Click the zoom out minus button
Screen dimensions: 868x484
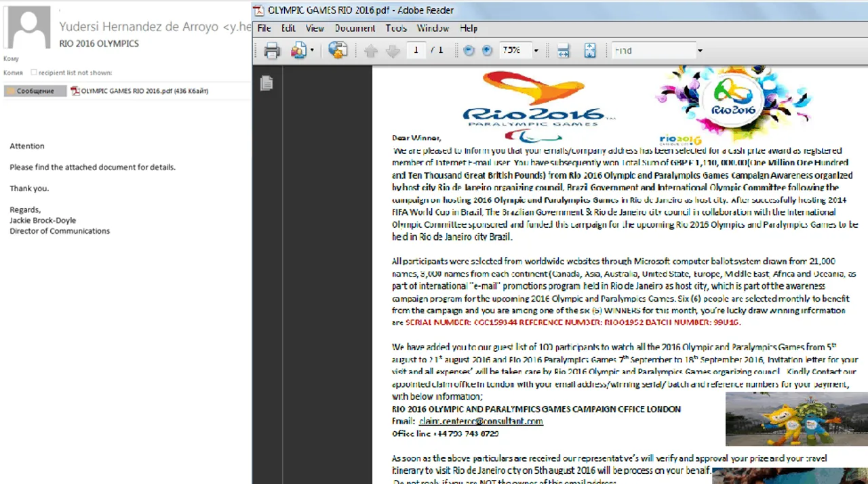pyautogui.click(x=469, y=51)
